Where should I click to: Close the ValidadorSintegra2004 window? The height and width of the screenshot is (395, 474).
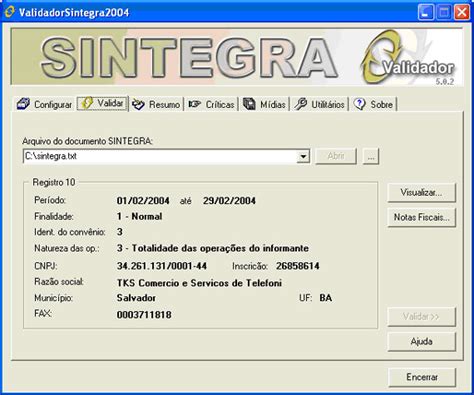462,12
